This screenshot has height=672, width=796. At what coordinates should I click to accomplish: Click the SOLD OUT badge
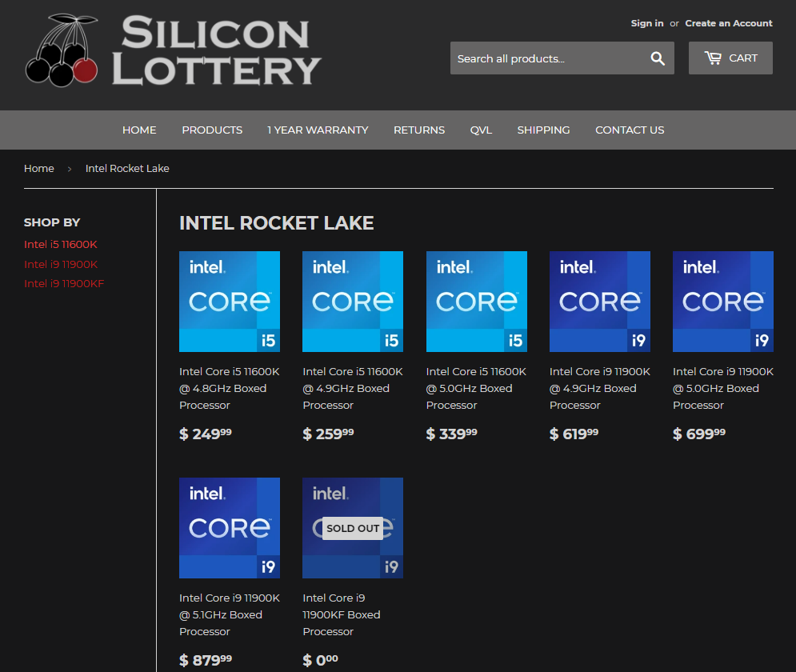pyautogui.click(x=353, y=528)
